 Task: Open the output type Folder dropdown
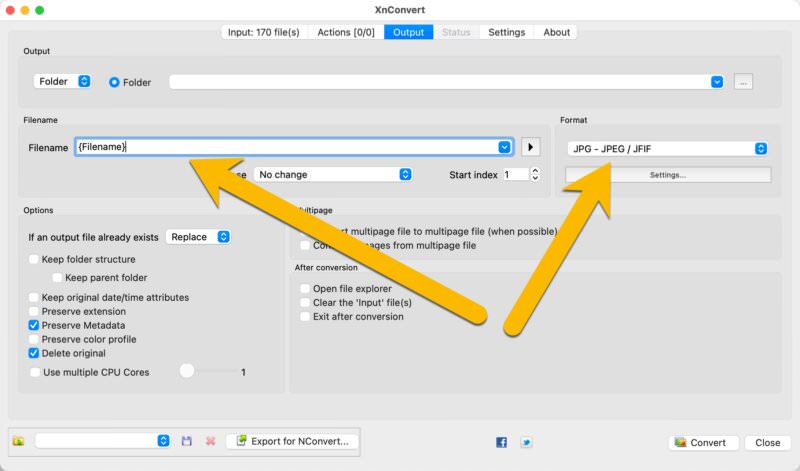[62, 82]
